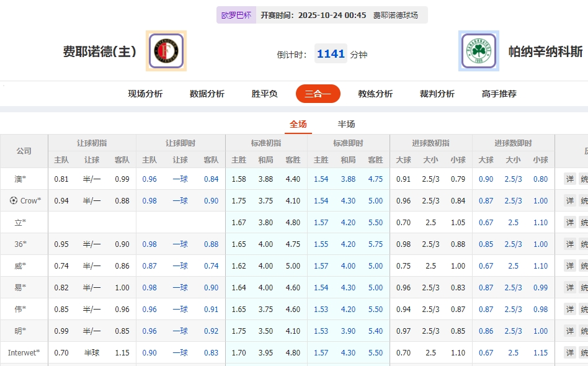Click the Interwet* company name
Image resolution: width=588 pixels, height=366 pixels.
[x=23, y=352]
